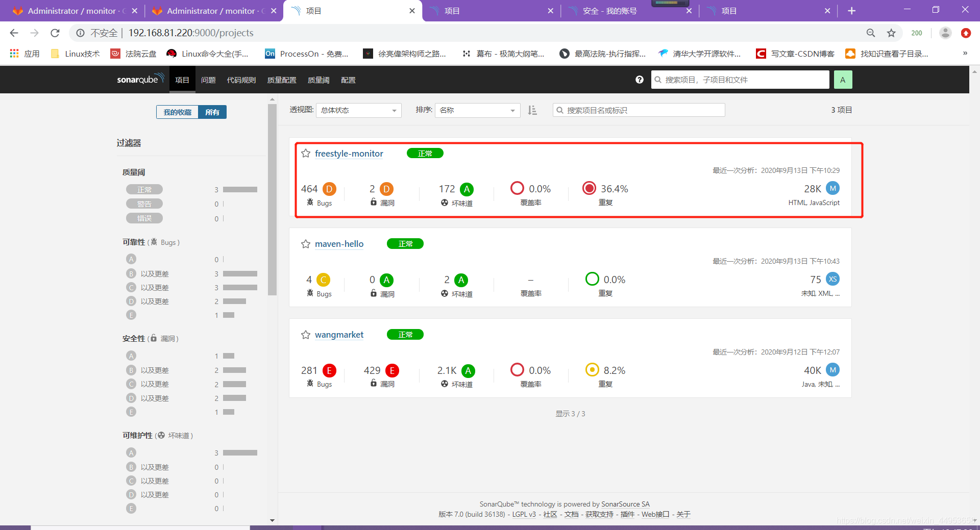This screenshot has width=980, height=530.
Task: Click freestyle-monitor size M badge
Action: click(832, 188)
